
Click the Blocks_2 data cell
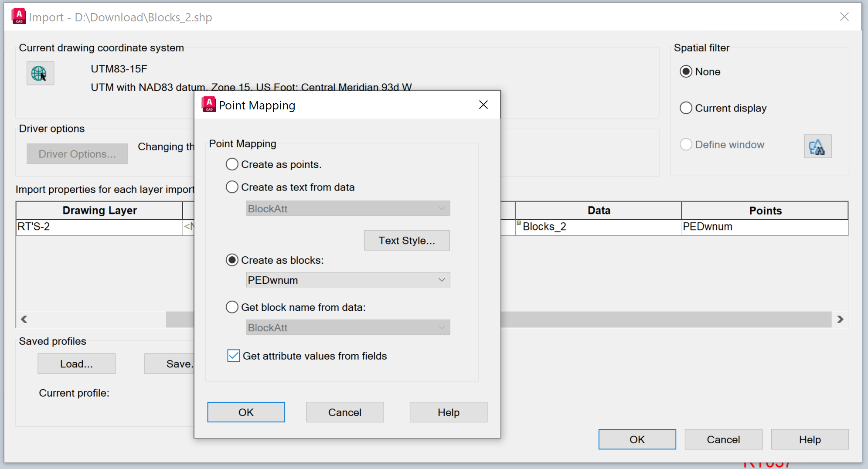pos(599,227)
